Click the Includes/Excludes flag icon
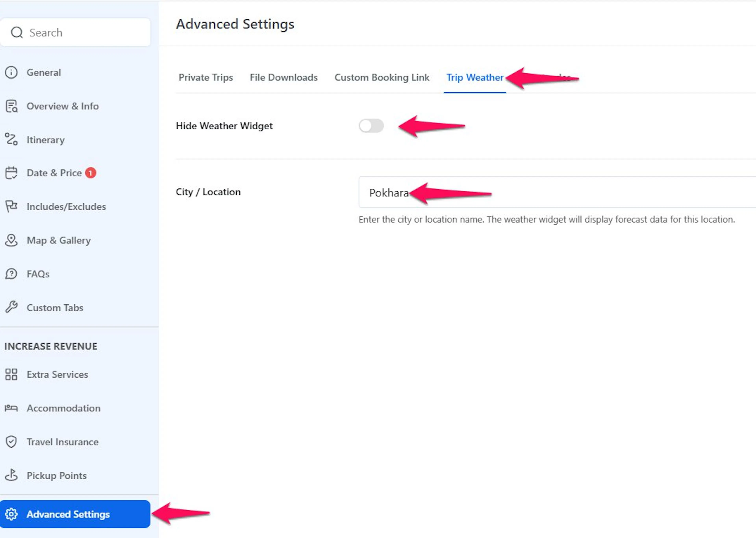Screen dimensions: 756x538 tap(11, 206)
